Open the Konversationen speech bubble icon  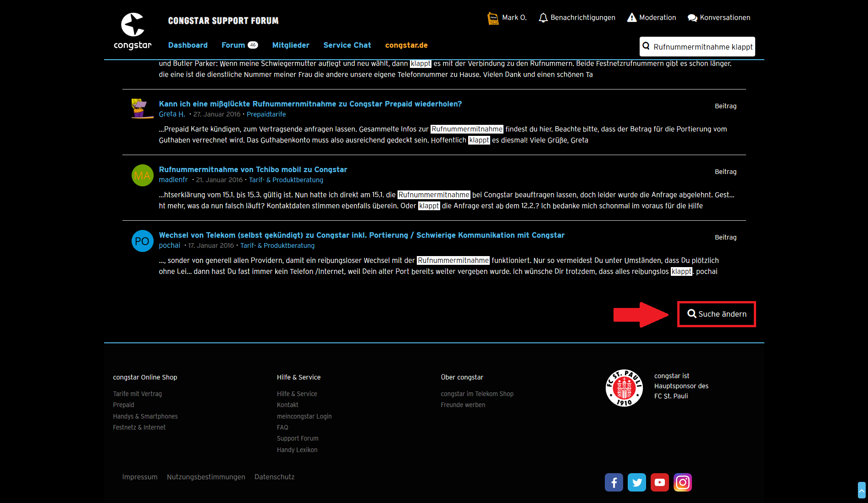[692, 18]
